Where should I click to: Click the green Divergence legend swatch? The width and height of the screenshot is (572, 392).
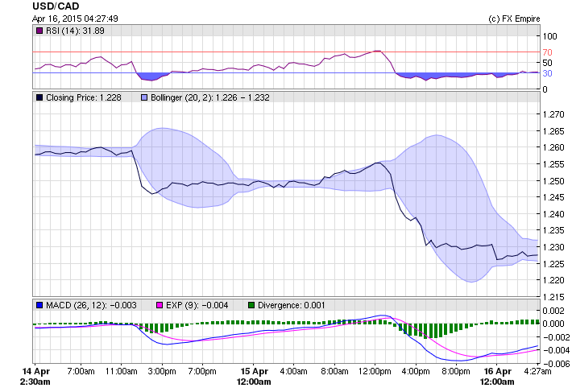pyautogui.click(x=251, y=305)
